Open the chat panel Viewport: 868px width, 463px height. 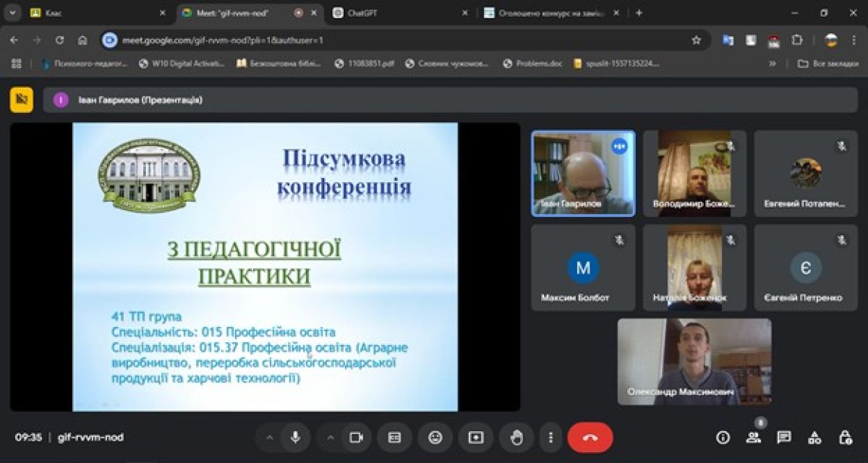pyautogui.click(x=783, y=438)
